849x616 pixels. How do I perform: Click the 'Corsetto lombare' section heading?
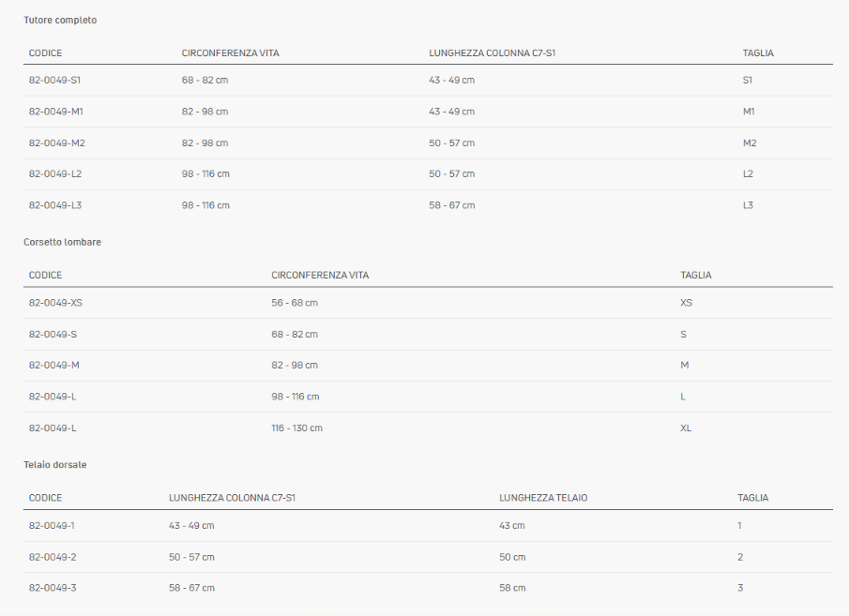[x=62, y=242]
